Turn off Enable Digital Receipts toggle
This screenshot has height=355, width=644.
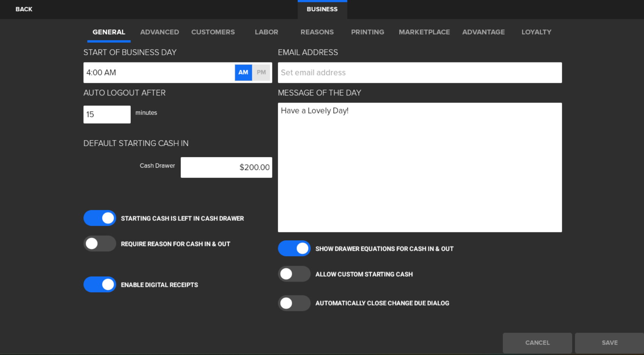pos(100,285)
